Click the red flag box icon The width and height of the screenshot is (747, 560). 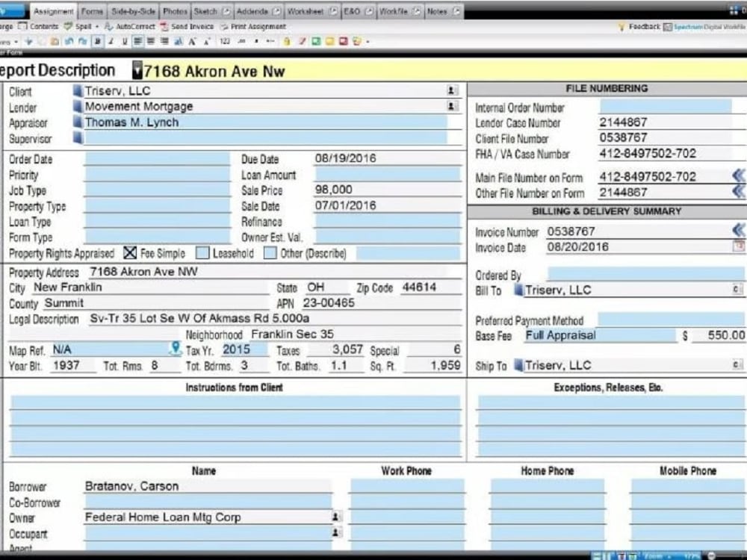pyautogui.click(x=343, y=41)
